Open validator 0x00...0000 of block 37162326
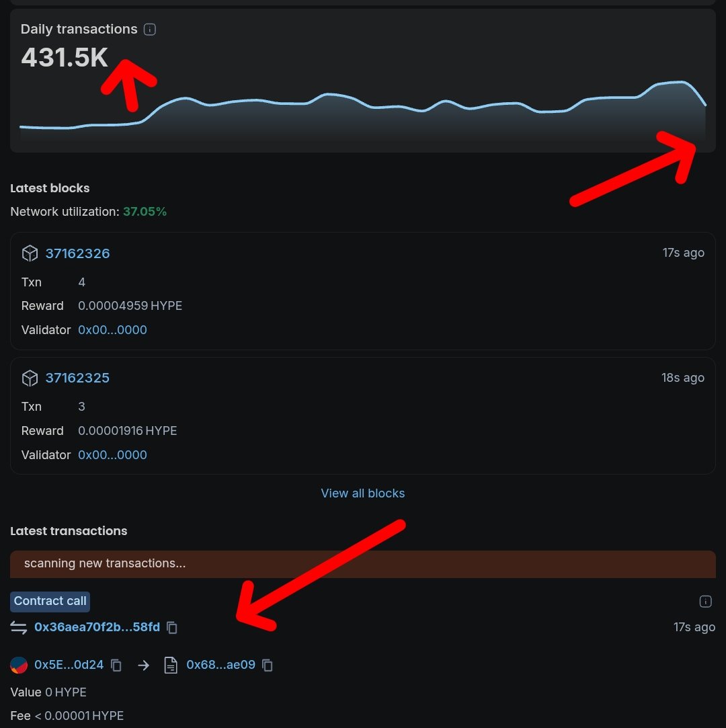This screenshot has width=726, height=728. [x=112, y=329]
